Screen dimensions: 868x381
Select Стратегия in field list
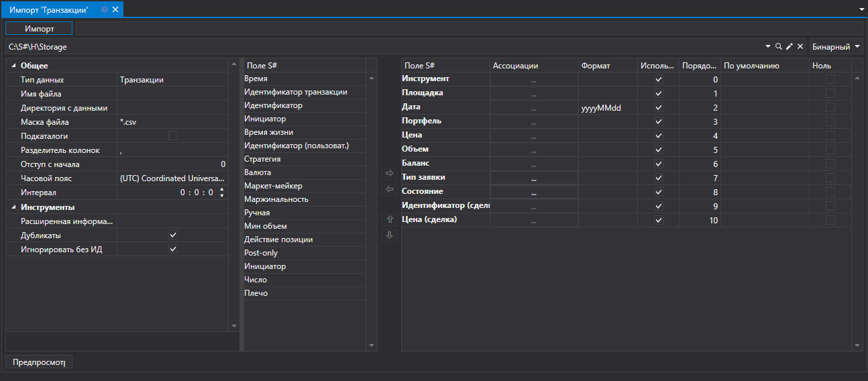point(304,159)
